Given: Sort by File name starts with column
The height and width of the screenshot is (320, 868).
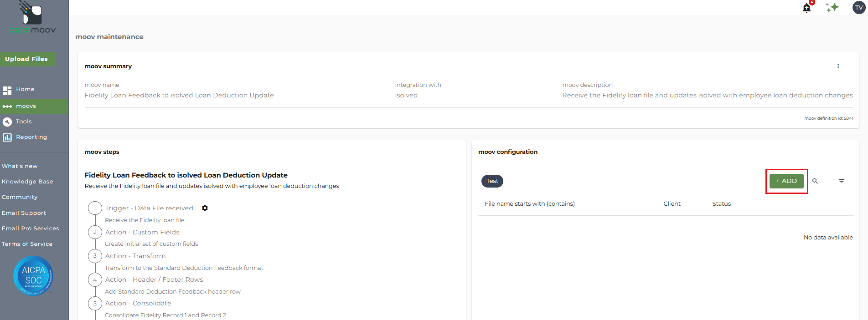Looking at the screenshot, I should (530, 204).
